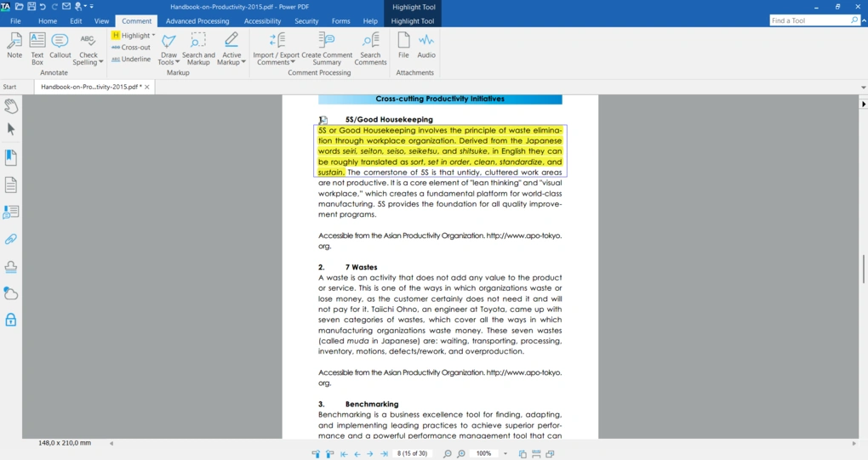Click the Email envelope icon
868x460 pixels.
click(66, 7)
